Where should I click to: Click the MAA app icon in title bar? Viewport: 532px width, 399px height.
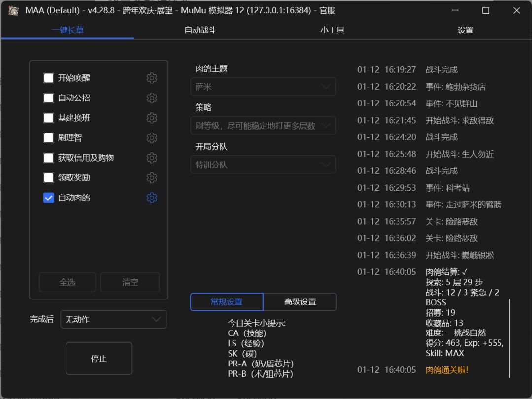click(14, 10)
